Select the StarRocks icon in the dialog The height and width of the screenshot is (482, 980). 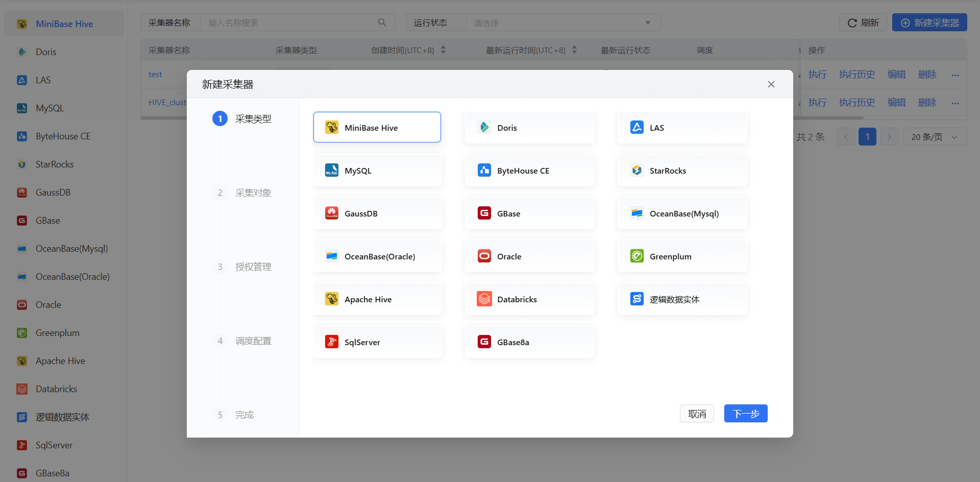pos(636,171)
